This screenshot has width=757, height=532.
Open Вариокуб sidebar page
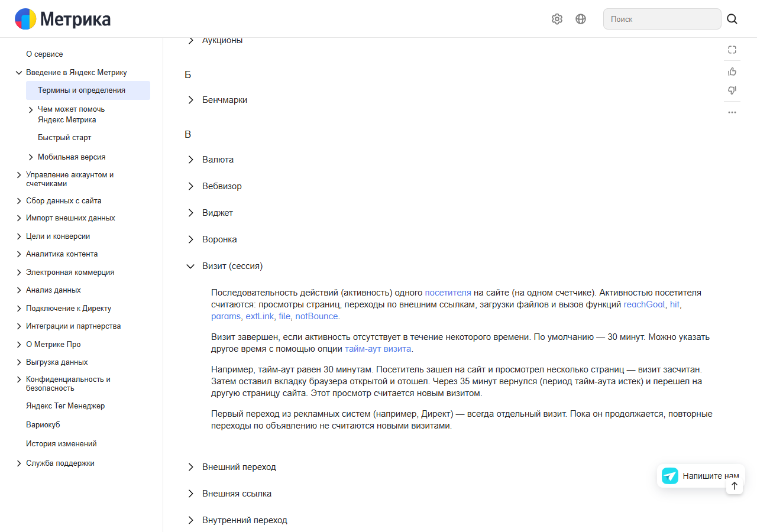click(x=43, y=425)
